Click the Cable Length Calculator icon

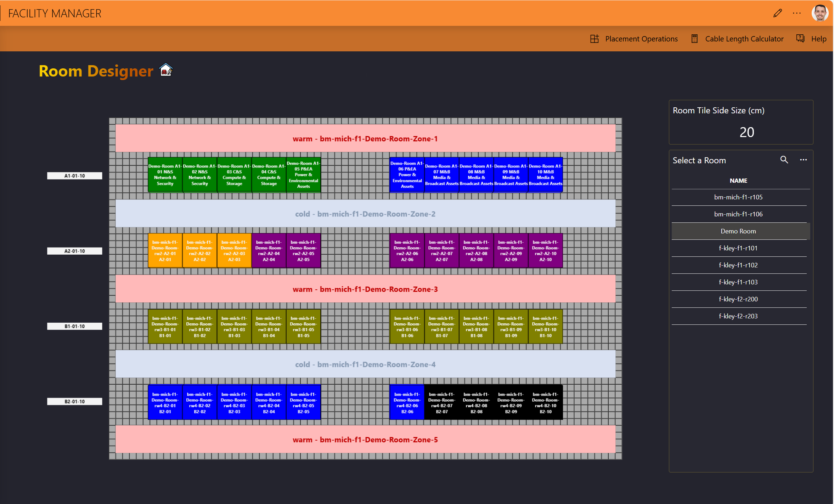pos(694,39)
